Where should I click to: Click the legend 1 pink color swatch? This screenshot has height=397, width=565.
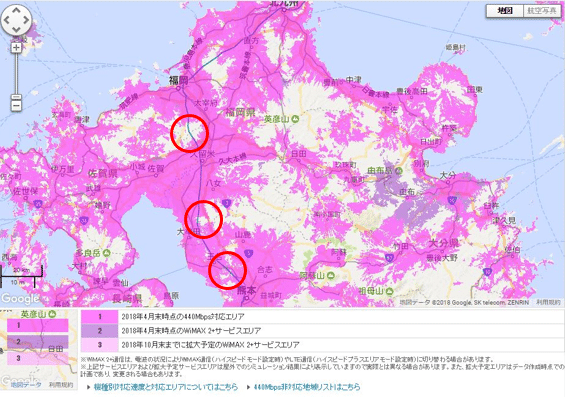(x=100, y=317)
